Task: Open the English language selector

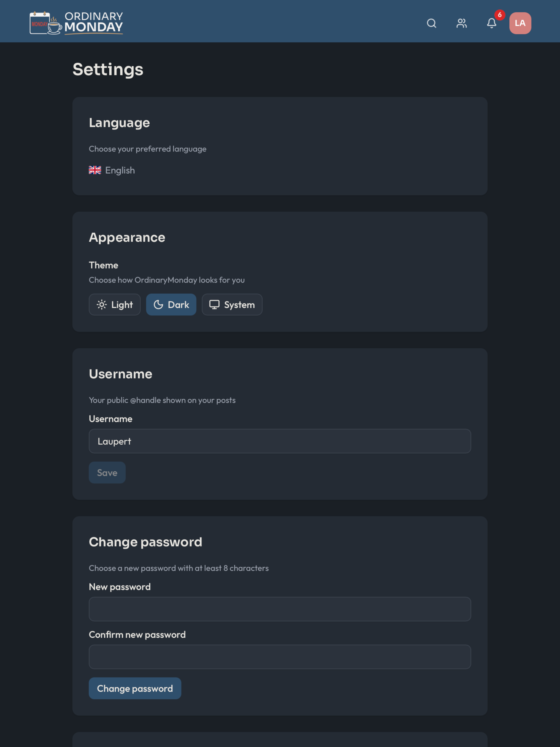Action: [x=112, y=170]
